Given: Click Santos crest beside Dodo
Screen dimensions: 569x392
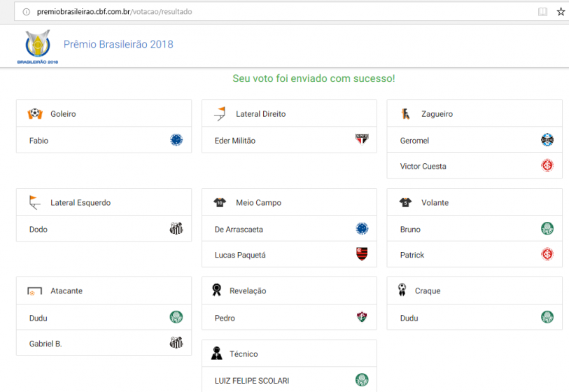Looking at the screenshot, I should click(176, 229).
